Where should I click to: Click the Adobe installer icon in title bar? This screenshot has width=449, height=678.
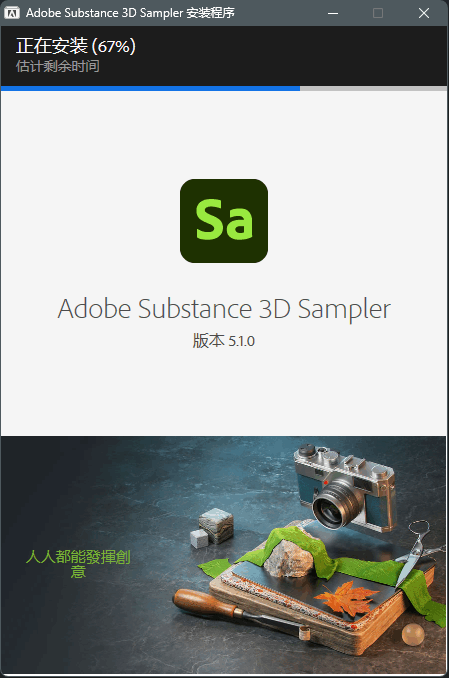pyautogui.click(x=12, y=13)
